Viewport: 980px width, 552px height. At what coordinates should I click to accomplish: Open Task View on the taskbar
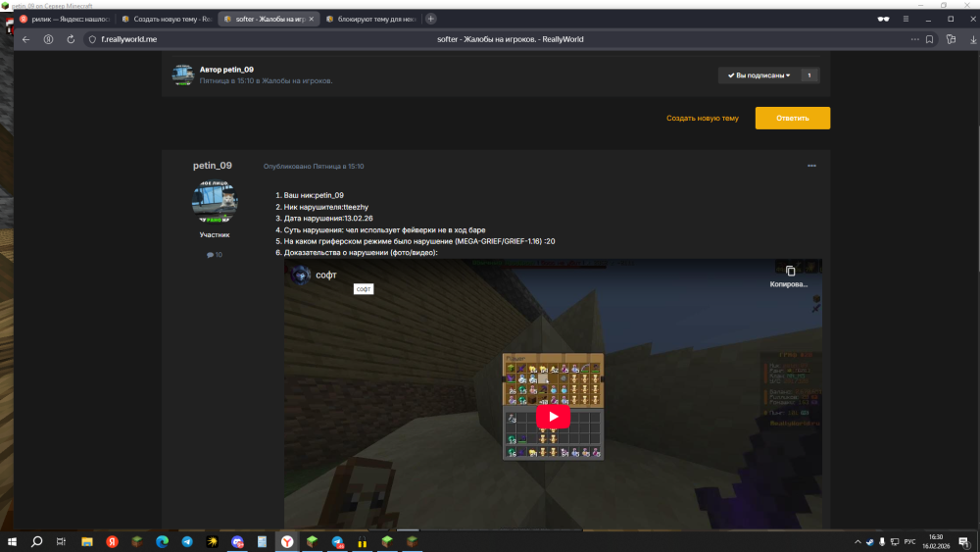pyautogui.click(x=61, y=542)
